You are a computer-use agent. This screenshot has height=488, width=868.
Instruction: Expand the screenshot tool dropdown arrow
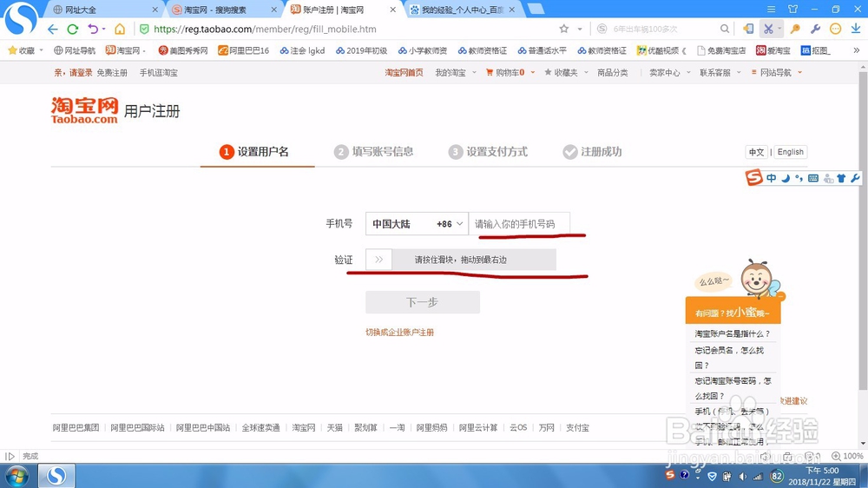pos(779,29)
